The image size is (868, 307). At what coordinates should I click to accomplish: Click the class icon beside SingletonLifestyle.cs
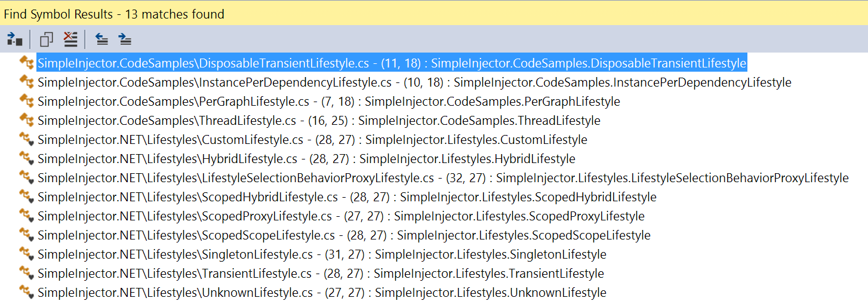click(x=26, y=254)
